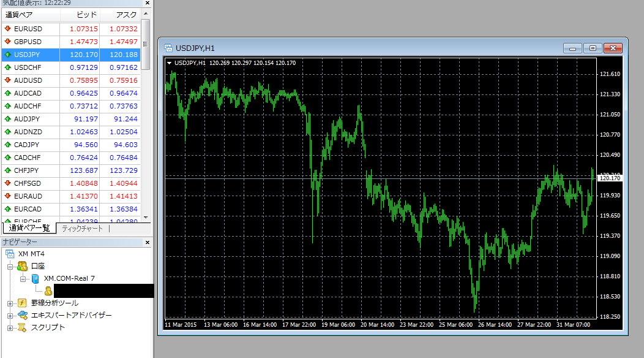Click EURUSD bid 1.07315
The image size is (644, 358).
[84, 29]
